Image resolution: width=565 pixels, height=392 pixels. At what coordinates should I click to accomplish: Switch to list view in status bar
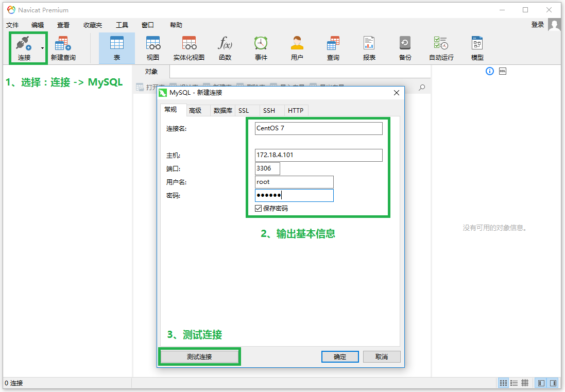514,383
